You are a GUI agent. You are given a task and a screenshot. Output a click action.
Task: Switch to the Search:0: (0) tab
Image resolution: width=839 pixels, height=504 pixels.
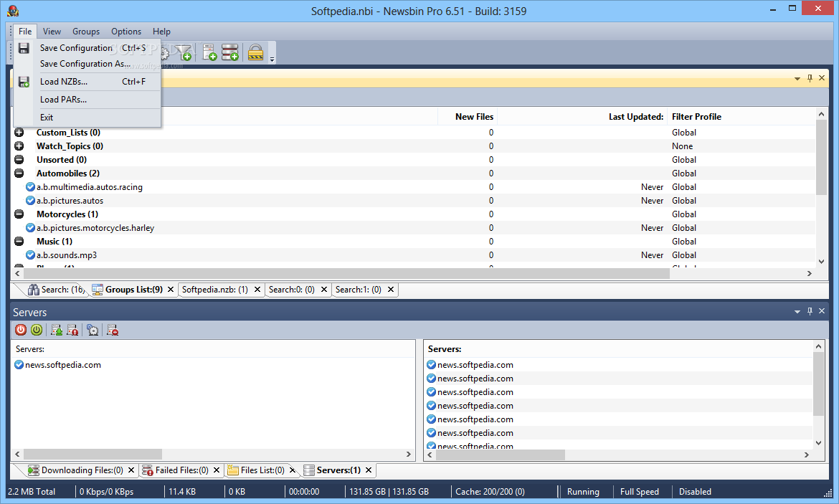coord(292,290)
